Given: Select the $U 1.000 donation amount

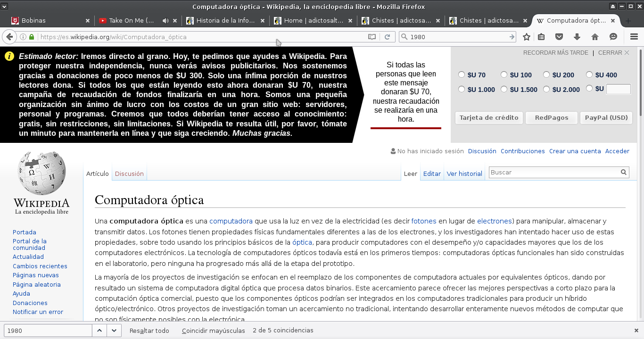Looking at the screenshot, I should coord(462,89).
